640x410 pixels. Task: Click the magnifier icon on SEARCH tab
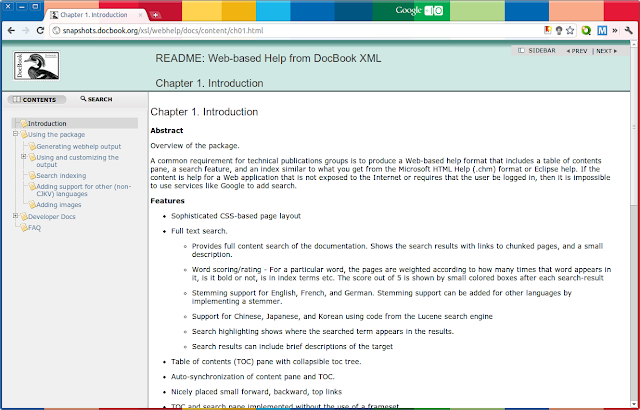coord(83,99)
